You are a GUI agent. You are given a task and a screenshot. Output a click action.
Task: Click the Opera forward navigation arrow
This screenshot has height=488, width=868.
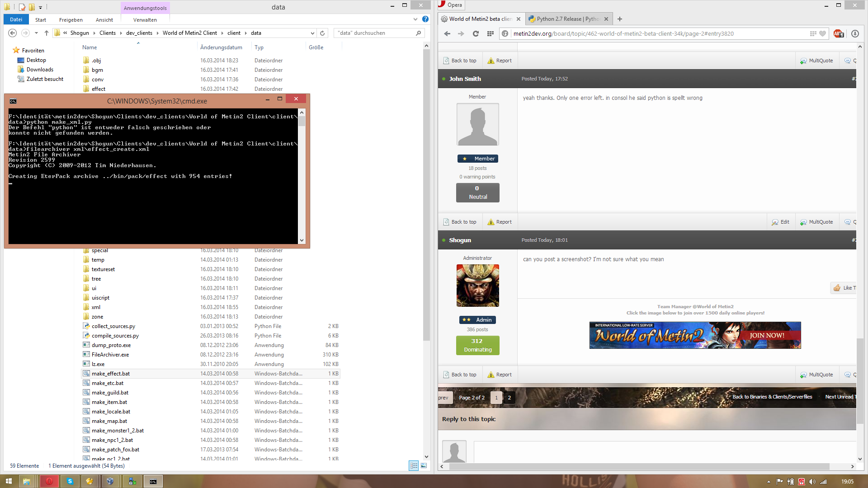coord(461,33)
